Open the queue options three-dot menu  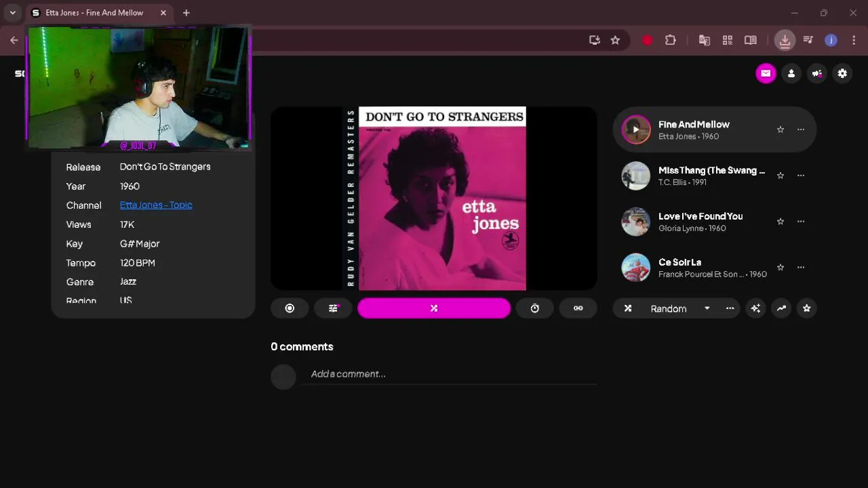click(x=730, y=308)
